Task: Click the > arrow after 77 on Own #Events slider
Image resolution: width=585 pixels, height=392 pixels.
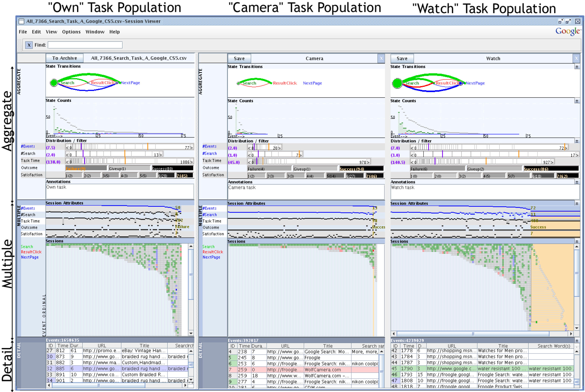Action: coord(192,148)
